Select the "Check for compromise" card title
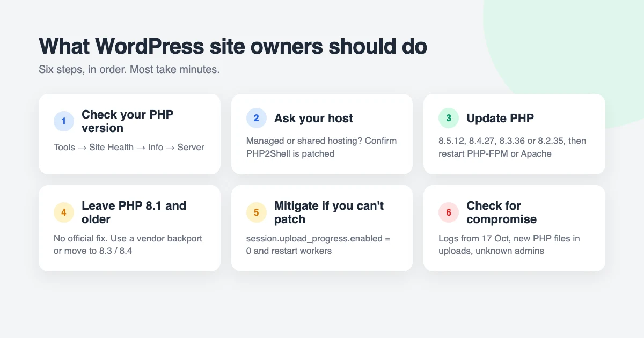Screen dimensions: 644x338 pos(501,212)
